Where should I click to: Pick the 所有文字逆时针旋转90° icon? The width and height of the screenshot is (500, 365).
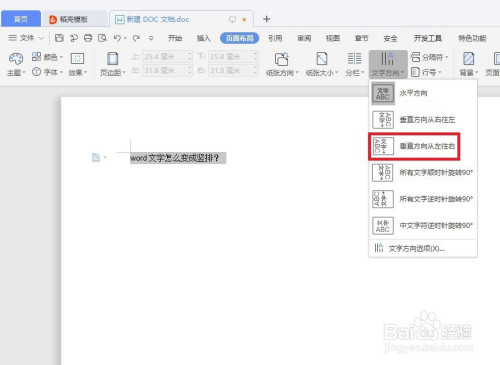[x=383, y=199]
